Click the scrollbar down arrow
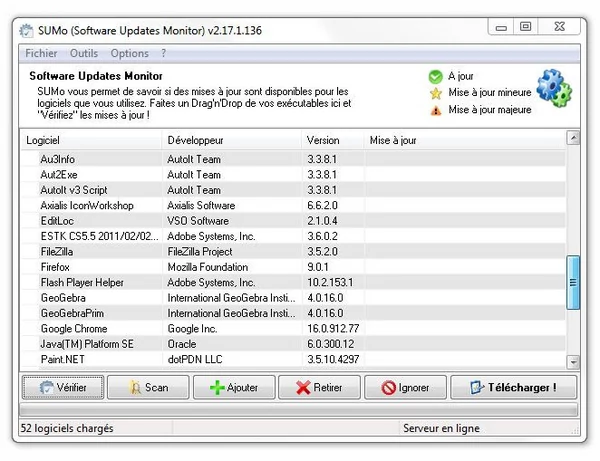This screenshot has width=600, height=461. [x=573, y=362]
